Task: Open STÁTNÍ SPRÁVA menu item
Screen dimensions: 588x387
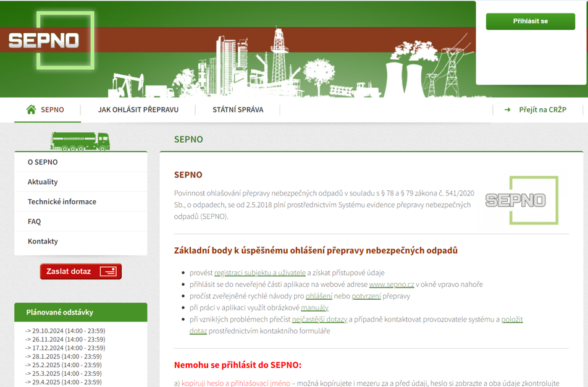Action: [x=238, y=109]
